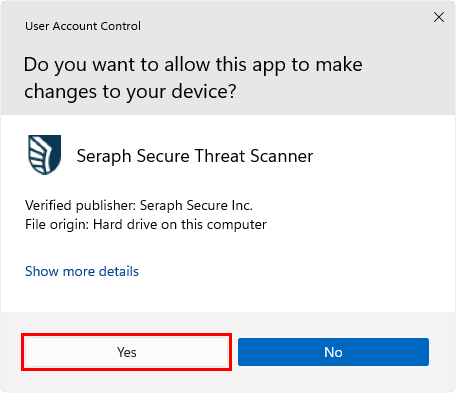The height and width of the screenshot is (393, 456).
Task: Click the allow this app question heading
Action: (x=193, y=78)
